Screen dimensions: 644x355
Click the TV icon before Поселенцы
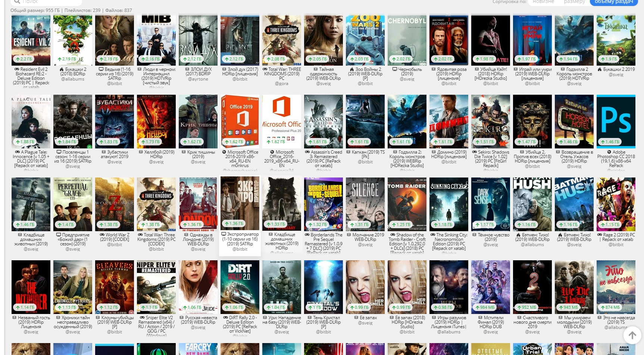click(59, 152)
